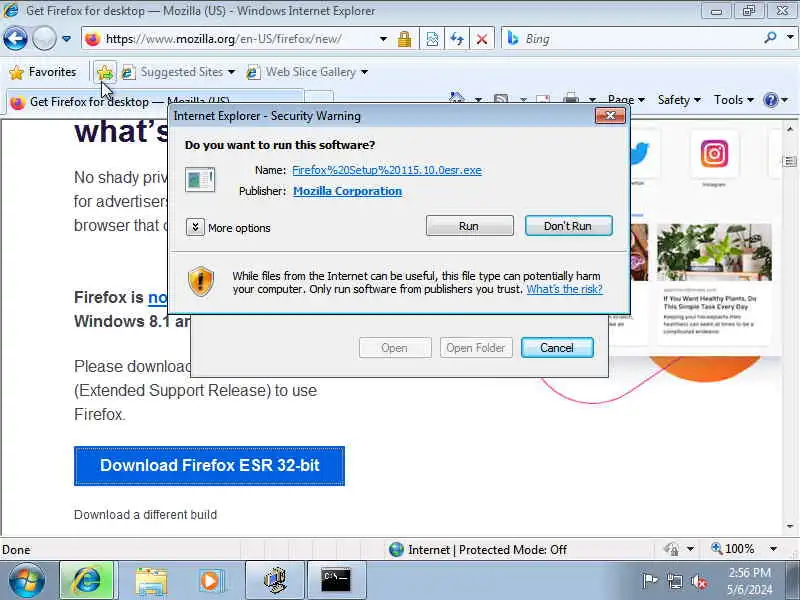800x600 pixels.
Task: Open the Mozilla Corporation publisher link
Action: coord(347,191)
